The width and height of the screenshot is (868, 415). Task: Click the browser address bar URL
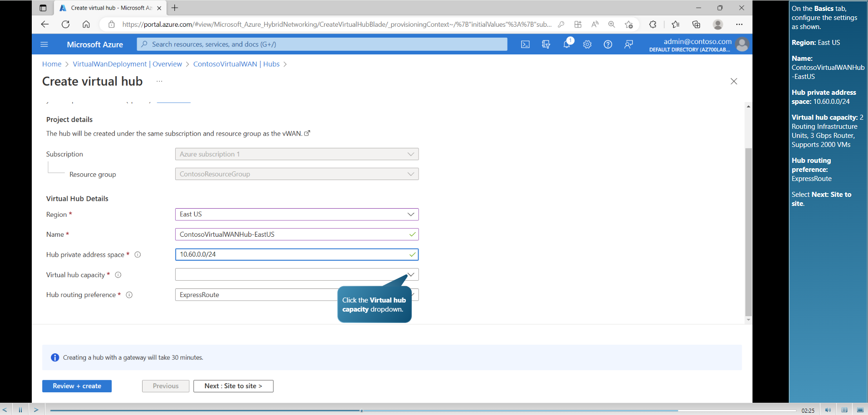coord(336,24)
